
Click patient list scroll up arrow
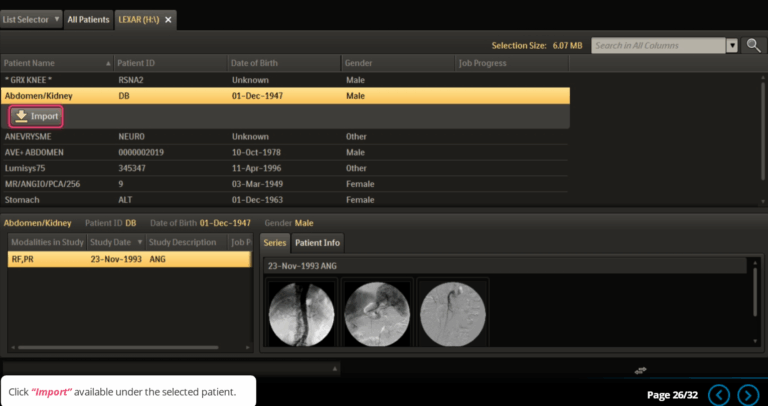point(763,77)
